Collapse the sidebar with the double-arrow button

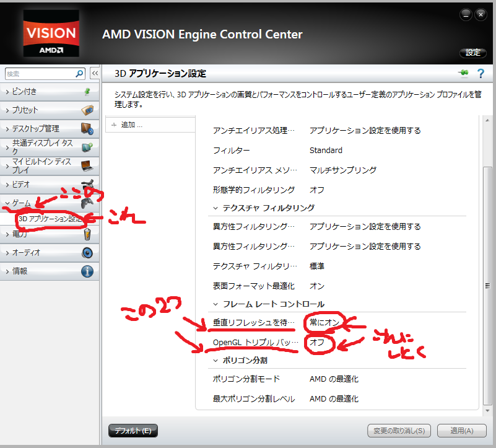[x=95, y=74]
